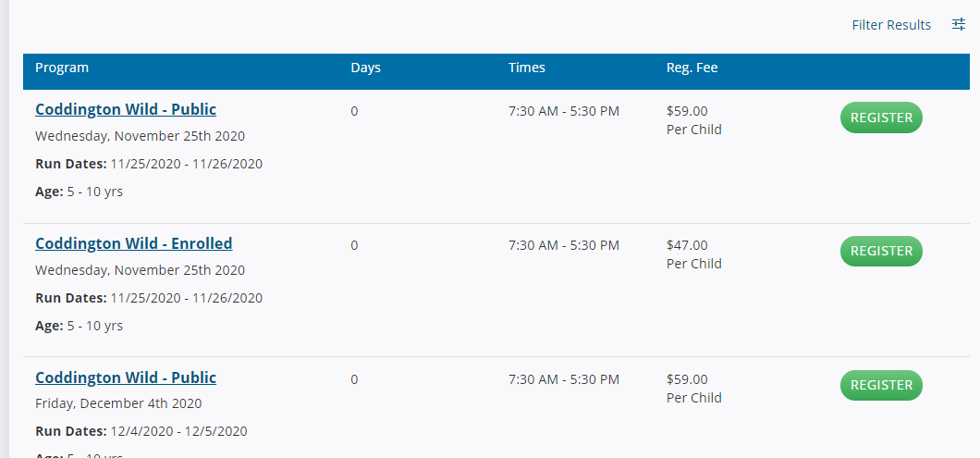Open Coddington Wild - Public for December 4th
Viewport: 980px width, 458px height.
coord(126,378)
